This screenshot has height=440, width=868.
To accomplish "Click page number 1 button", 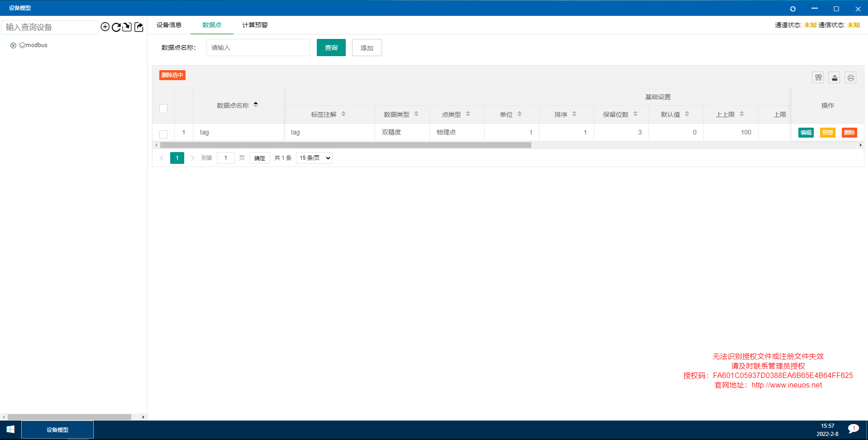I will (177, 158).
